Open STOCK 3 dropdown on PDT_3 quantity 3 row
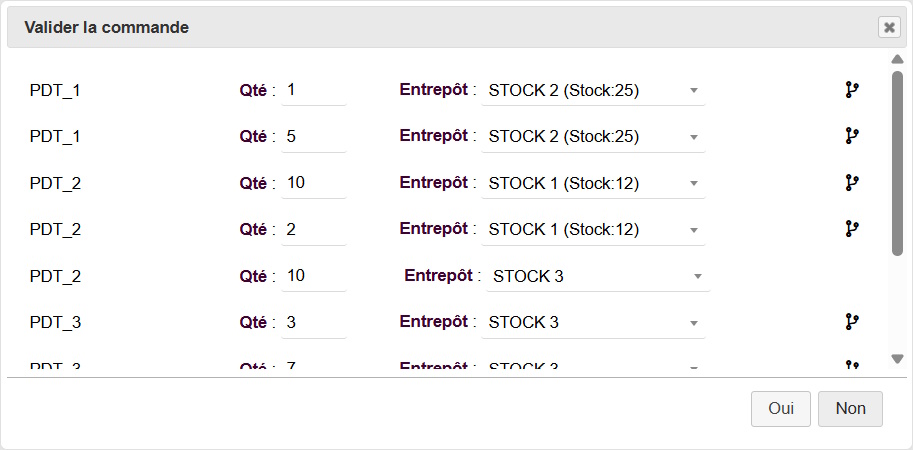 (x=593, y=322)
